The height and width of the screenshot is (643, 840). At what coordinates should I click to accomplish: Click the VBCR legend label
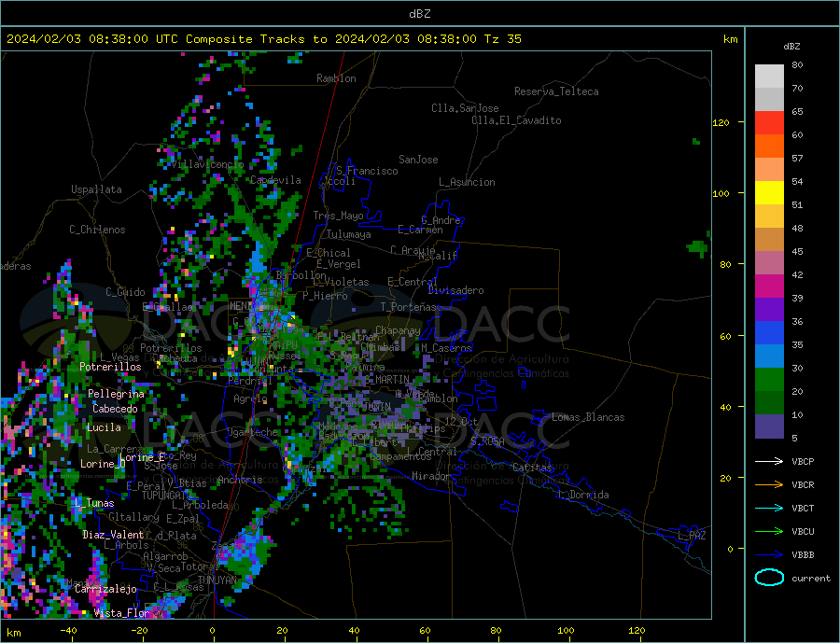coord(803,485)
